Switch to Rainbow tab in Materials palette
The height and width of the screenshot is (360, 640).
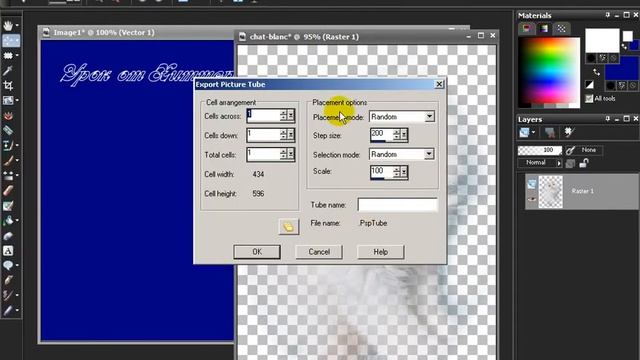tap(544, 28)
